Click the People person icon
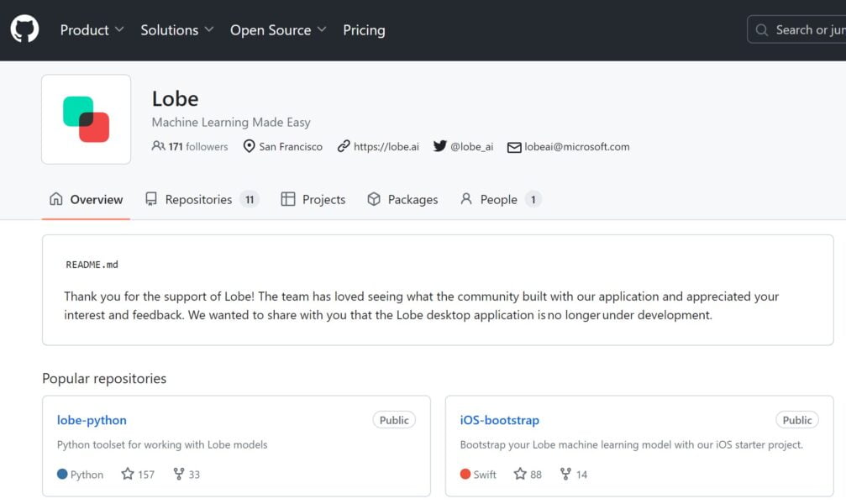 pos(466,199)
